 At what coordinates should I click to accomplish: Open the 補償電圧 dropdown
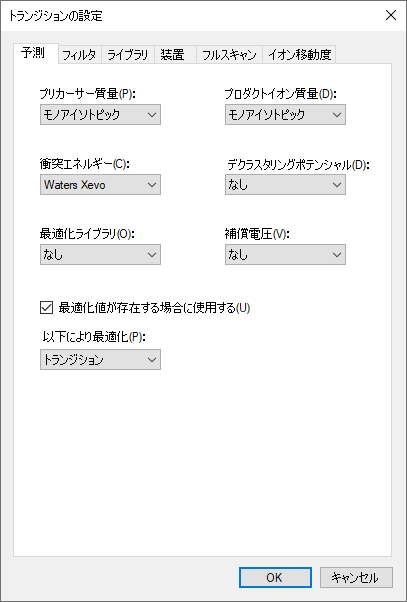(285, 255)
